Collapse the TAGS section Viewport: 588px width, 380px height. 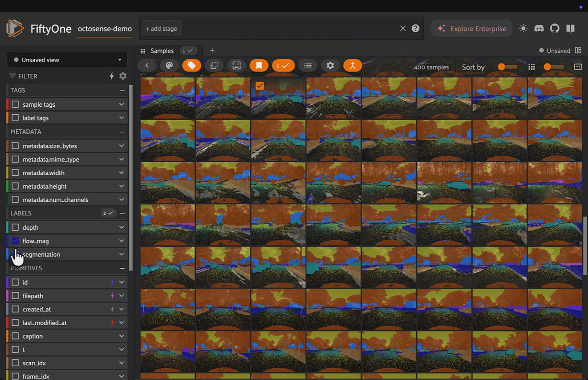tap(122, 91)
